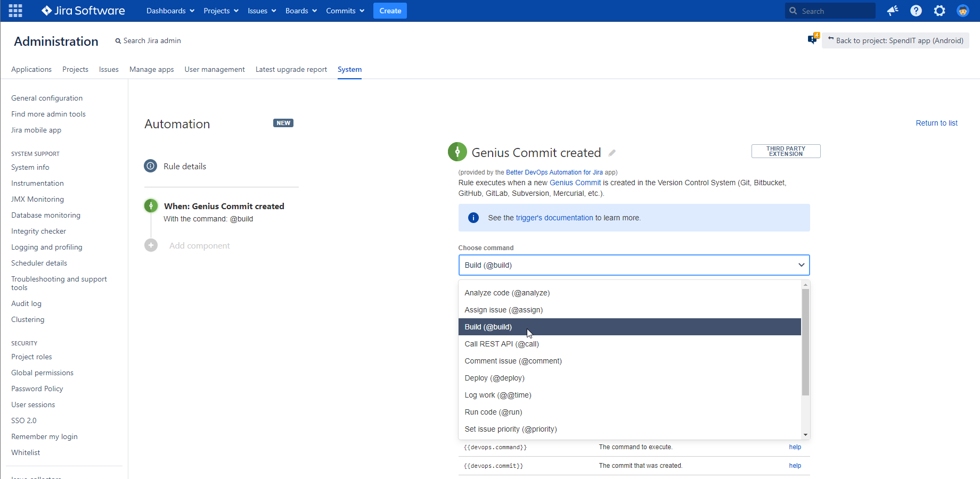Open the help question mark icon

916,11
